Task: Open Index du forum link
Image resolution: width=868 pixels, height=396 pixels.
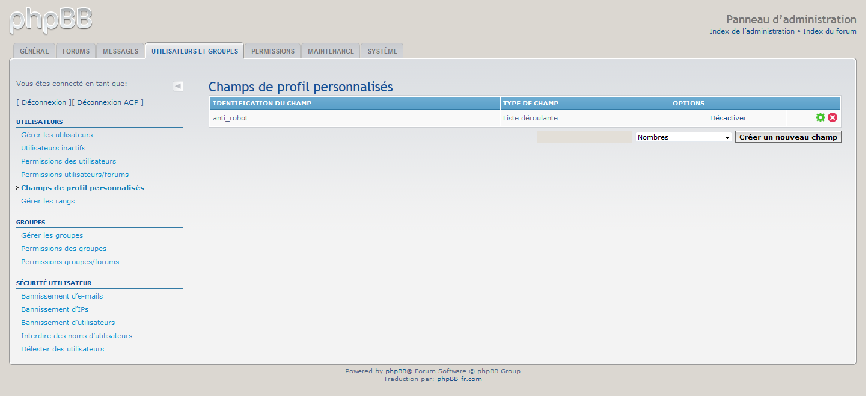Action: 830,31
